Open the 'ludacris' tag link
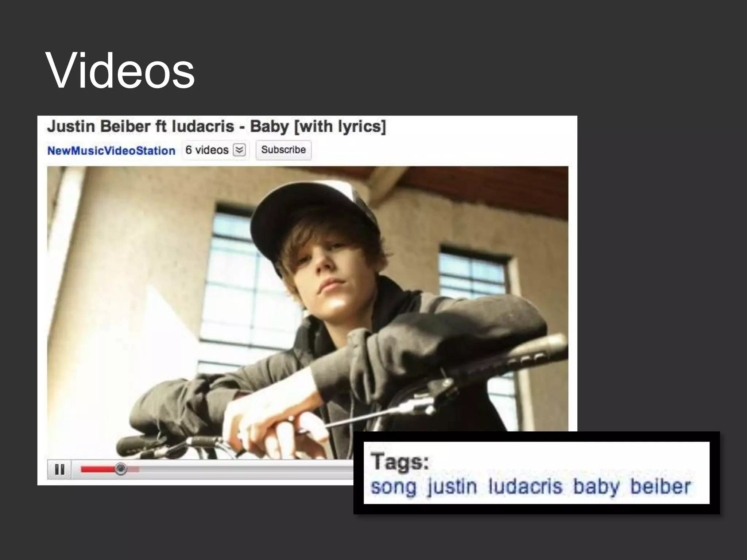Viewport: 747px width, 560px height. [x=525, y=486]
